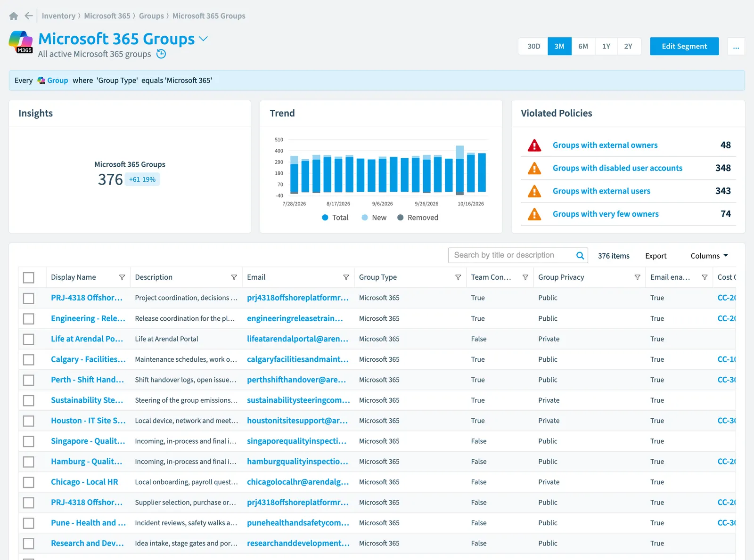Filter the Display Name column

click(x=122, y=277)
